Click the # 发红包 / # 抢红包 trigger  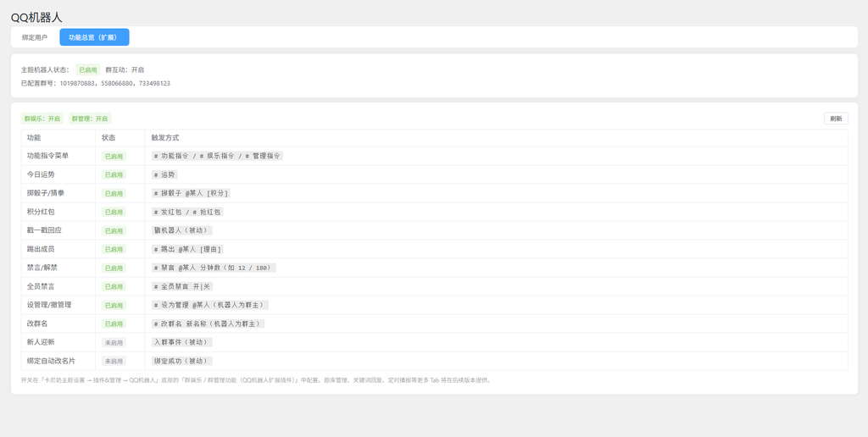tap(187, 212)
